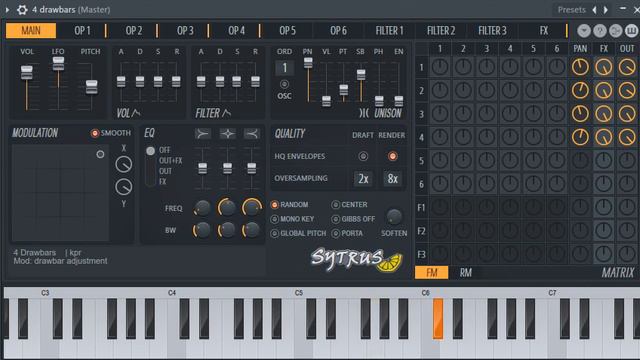Click matrix row 1 PAN knob
The width and height of the screenshot is (640, 360).
coord(580,67)
